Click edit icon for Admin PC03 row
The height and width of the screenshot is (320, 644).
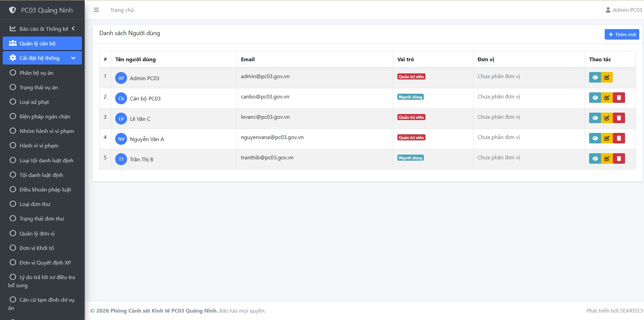pyautogui.click(x=607, y=77)
